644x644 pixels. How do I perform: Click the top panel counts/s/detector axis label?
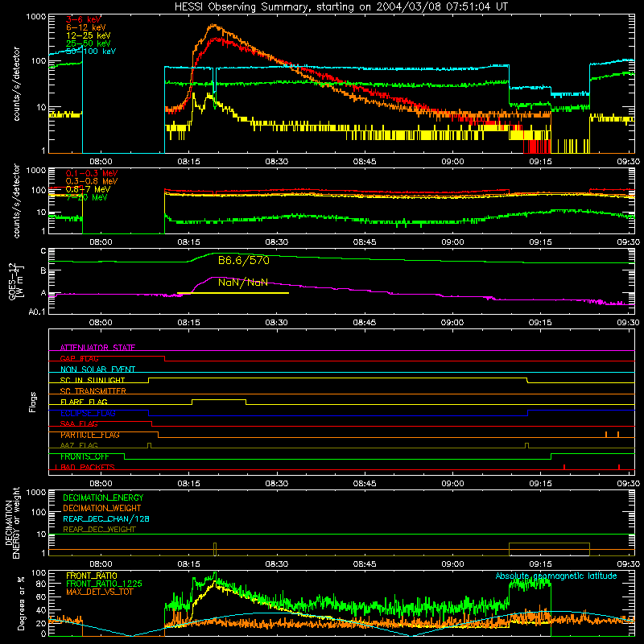(16, 84)
